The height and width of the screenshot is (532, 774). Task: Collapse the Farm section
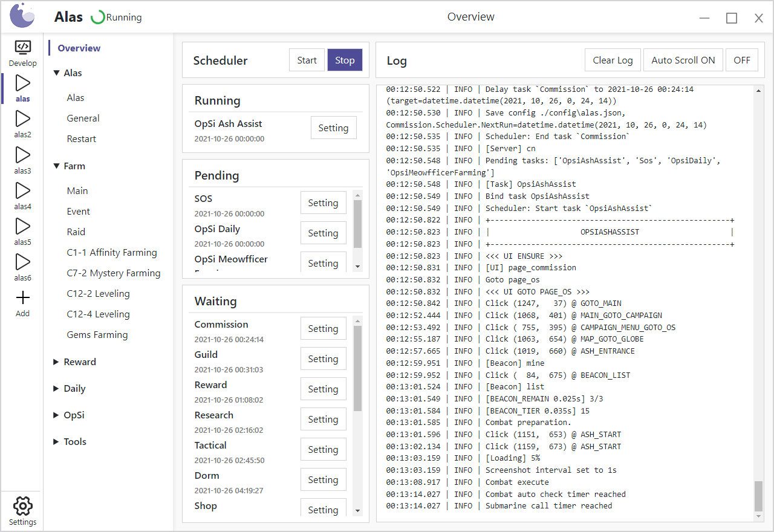[74, 166]
